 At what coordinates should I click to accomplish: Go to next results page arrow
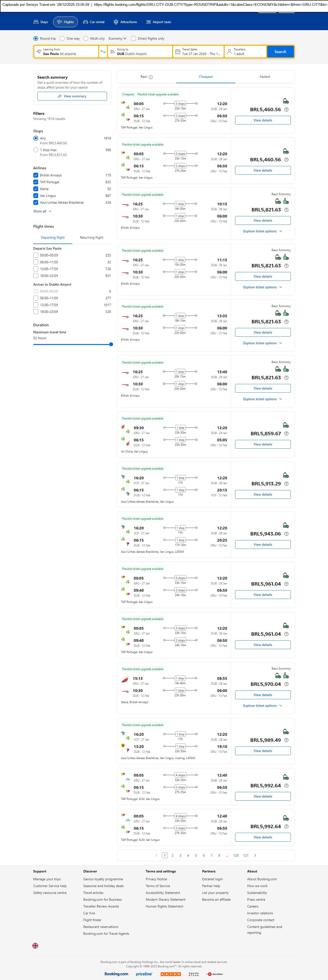[255, 855]
